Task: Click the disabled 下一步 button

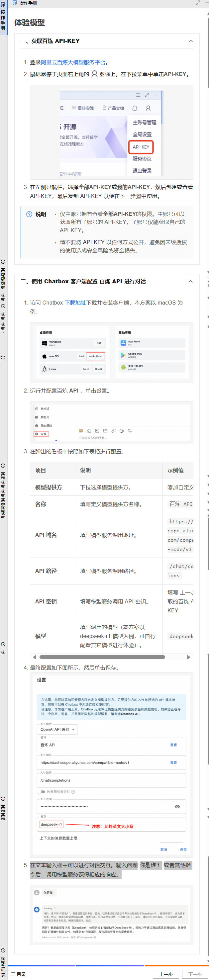Action: pyautogui.click(x=195, y=974)
